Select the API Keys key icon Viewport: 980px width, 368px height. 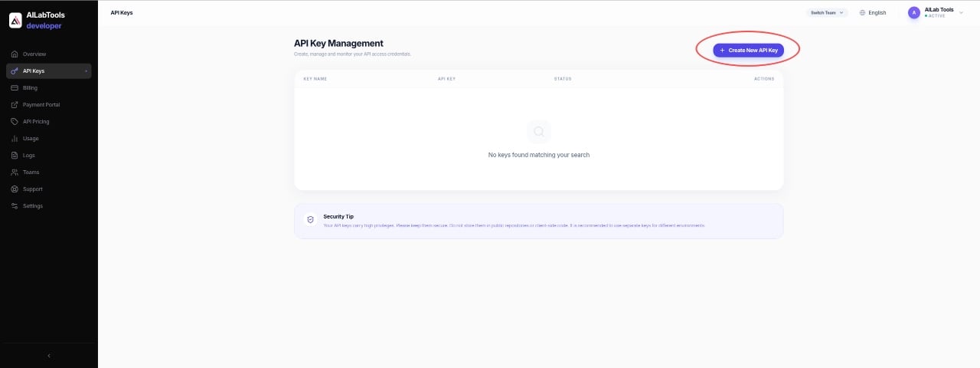[x=15, y=71]
